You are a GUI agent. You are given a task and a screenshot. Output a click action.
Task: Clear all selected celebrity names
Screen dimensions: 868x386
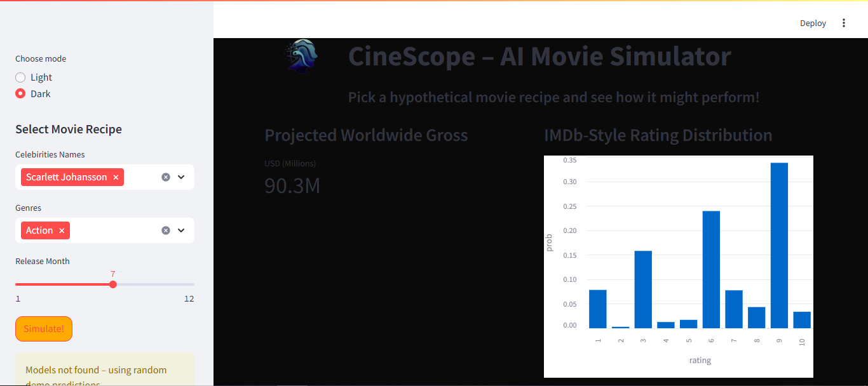(166, 177)
